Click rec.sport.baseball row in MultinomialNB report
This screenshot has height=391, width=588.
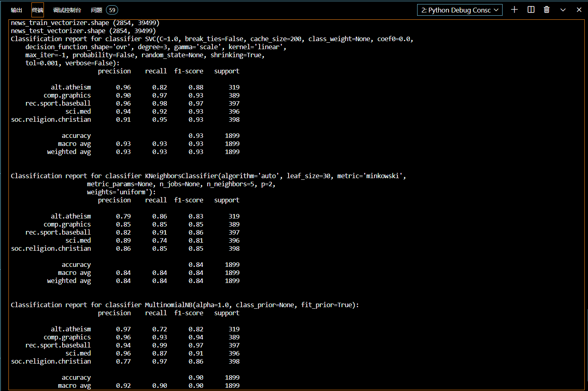click(x=133, y=345)
